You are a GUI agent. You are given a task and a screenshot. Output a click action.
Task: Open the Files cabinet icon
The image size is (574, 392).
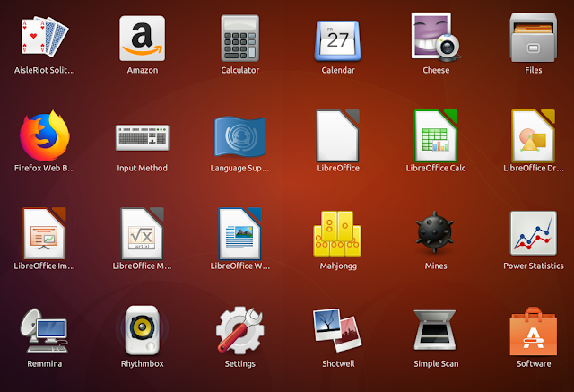pyautogui.click(x=534, y=38)
